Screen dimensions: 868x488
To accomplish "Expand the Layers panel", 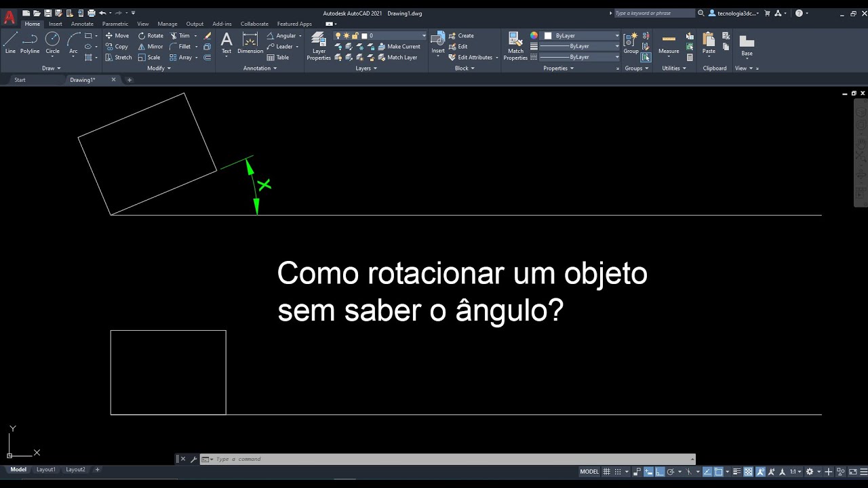I will [x=366, y=68].
